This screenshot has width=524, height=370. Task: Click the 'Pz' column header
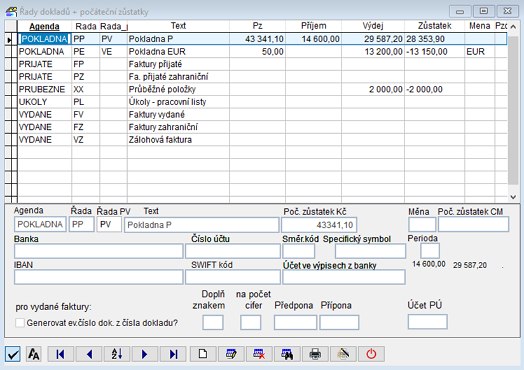(257, 26)
